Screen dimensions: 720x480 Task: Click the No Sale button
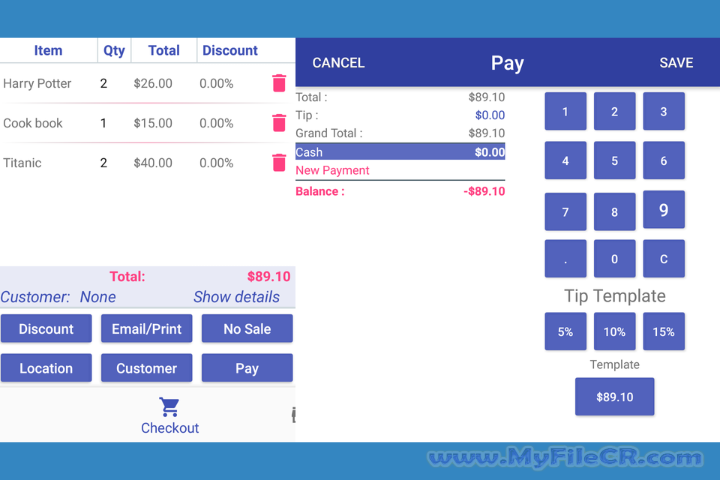[x=247, y=329]
